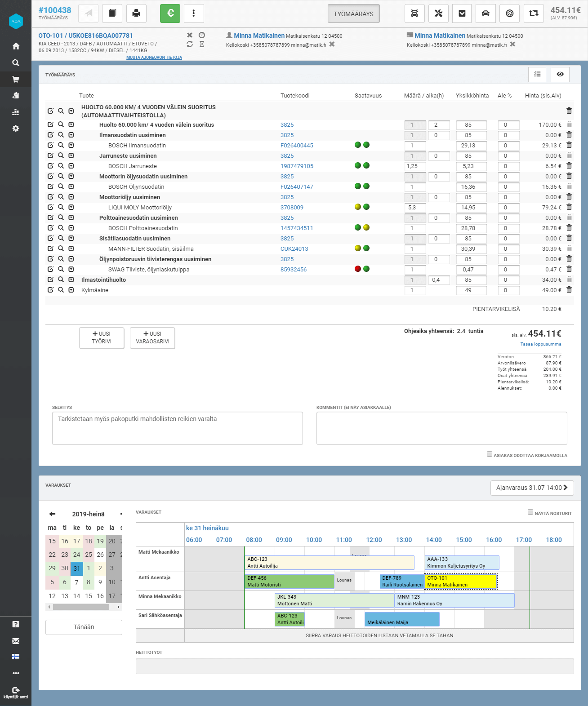Remove the vehicle with the X icon
This screenshot has width=588, height=706.
(x=190, y=35)
